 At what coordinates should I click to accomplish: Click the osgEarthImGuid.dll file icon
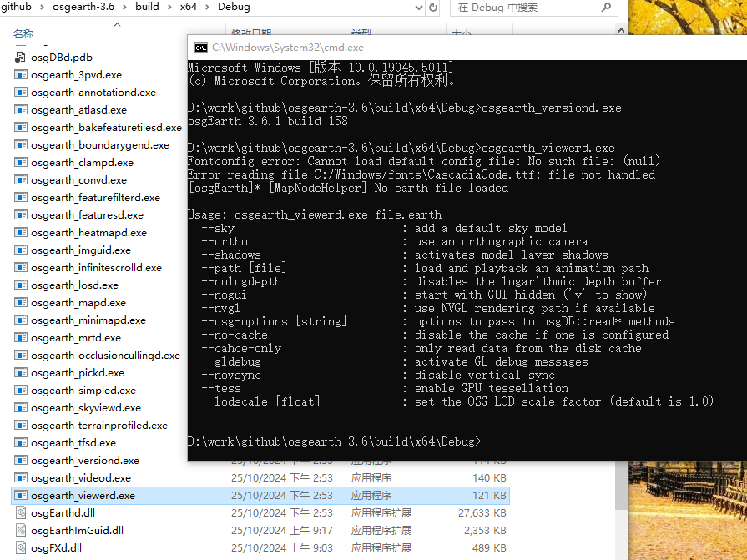click(x=20, y=531)
